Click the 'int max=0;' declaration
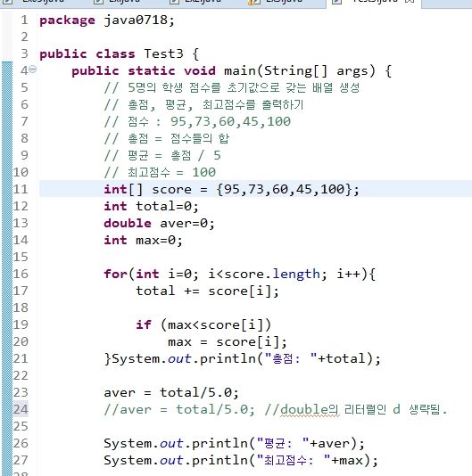This screenshot has height=476, width=472. coord(143,241)
